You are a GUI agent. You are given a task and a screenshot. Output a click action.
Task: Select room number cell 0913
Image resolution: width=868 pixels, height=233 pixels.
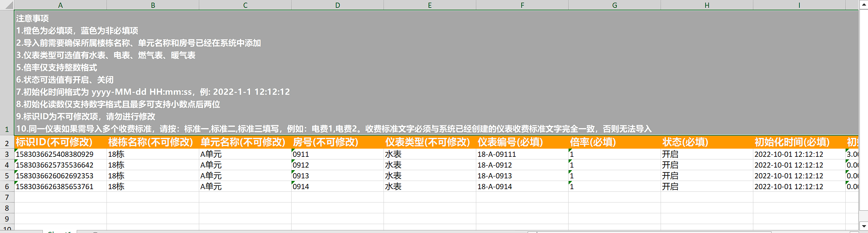click(x=337, y=176)
